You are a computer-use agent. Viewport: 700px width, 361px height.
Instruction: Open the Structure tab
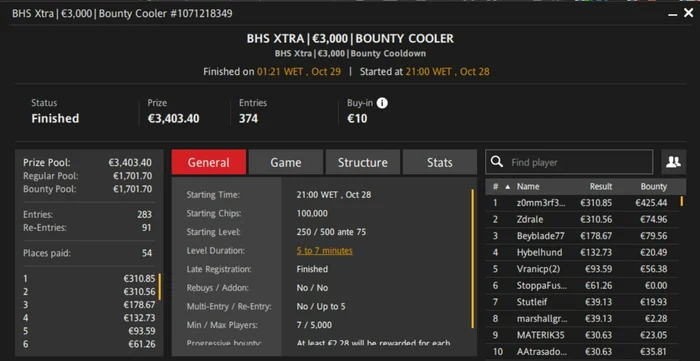click(362, 162)
